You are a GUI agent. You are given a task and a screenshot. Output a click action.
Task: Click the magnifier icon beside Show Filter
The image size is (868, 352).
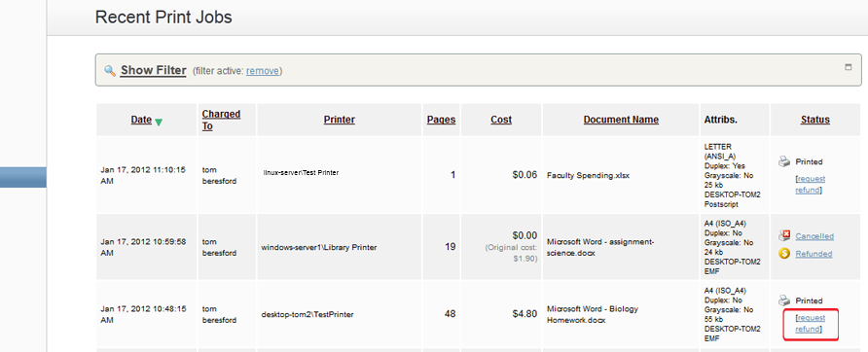(110, 71)
